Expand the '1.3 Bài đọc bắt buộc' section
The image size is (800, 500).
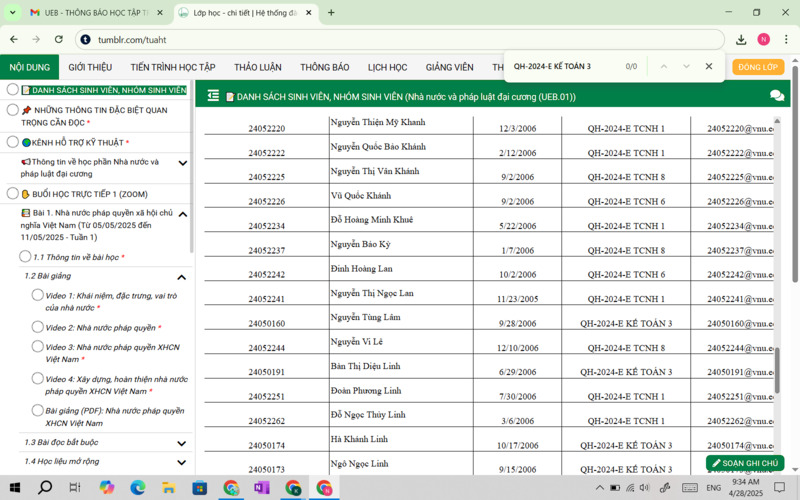click(x=182, y=442)
